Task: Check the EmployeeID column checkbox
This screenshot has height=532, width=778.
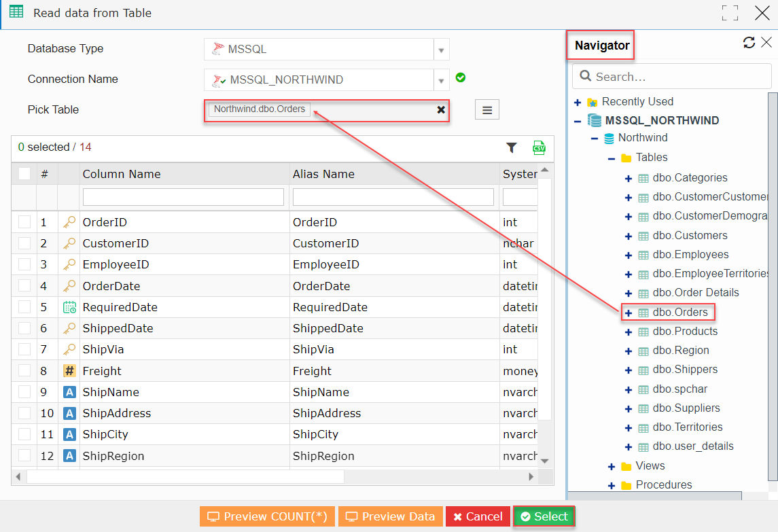Action: pyautogui.click(x=24, y=264)
